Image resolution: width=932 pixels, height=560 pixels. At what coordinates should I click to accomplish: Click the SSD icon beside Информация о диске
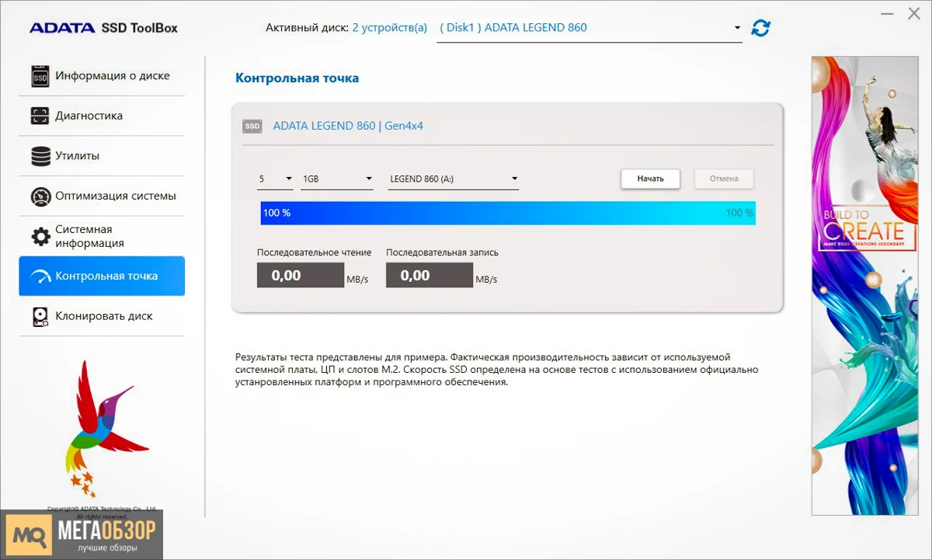pyautogui.click(x=40, y=76)
